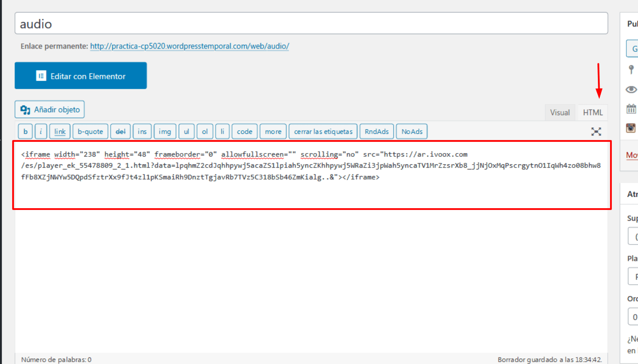Insert ordered list with ol button
Image resolution: width=638 pixels, height=364 pixels.
[205, 132]
